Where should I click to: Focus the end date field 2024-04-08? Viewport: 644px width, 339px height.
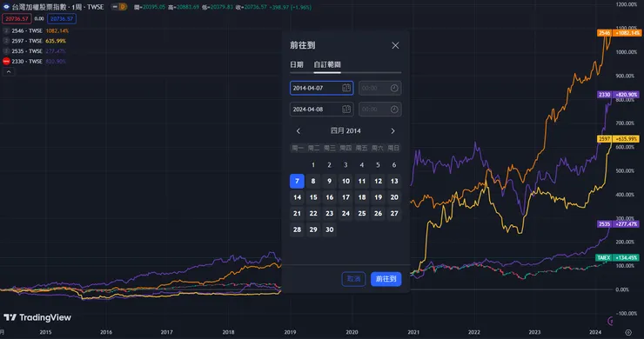click(322, 110)
